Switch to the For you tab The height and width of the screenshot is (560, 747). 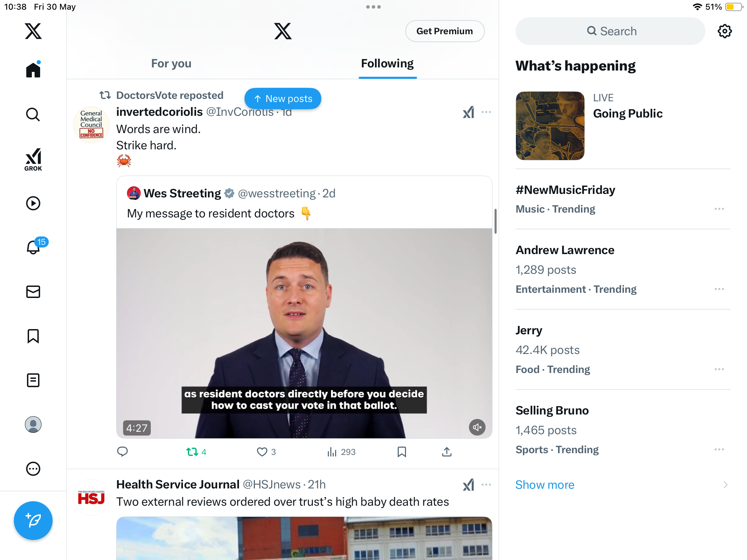[x=171, y=64]
